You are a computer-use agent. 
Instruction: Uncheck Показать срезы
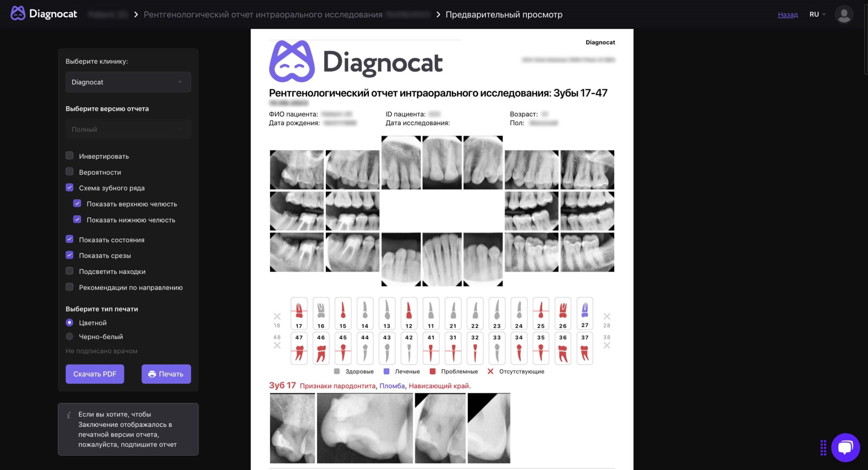point(70,255)
